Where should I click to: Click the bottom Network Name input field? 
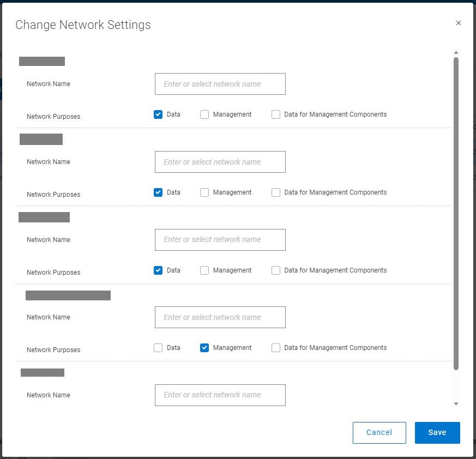(220, 395)
